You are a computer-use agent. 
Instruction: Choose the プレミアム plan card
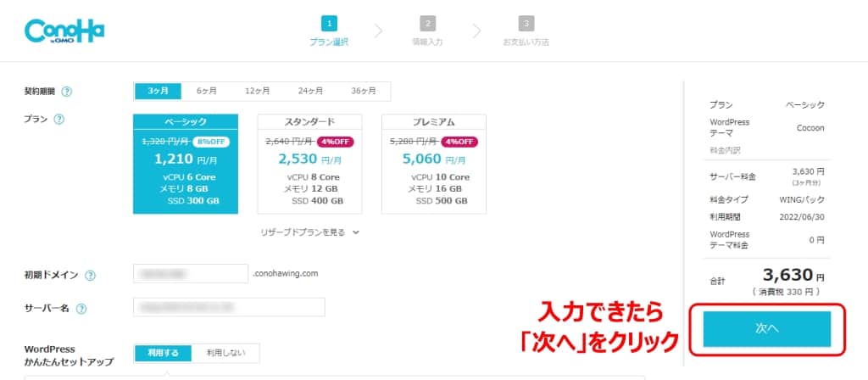coord(433,164)
